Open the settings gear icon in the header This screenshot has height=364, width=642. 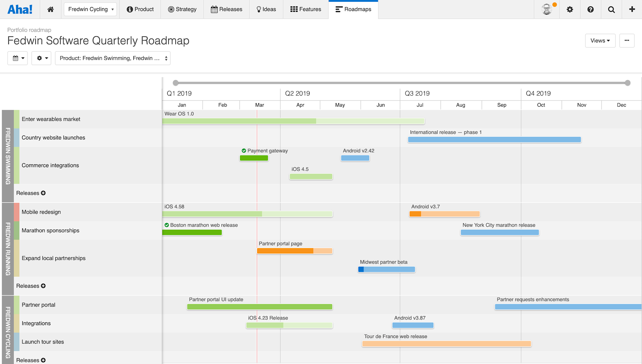point(570,9)
